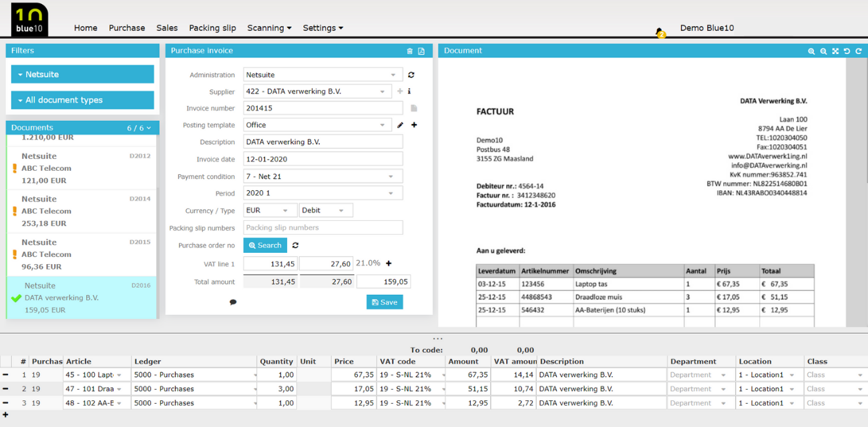
Task: Click the Invoice date field
Action: coord(323,159)
